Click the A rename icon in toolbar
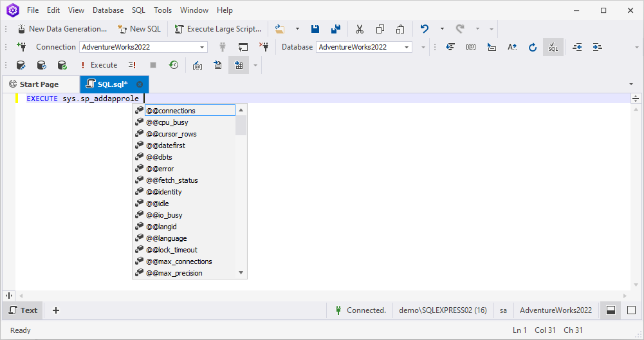This screenshot has width=644, height=340. pyautogui.click(x=511, y=47)
